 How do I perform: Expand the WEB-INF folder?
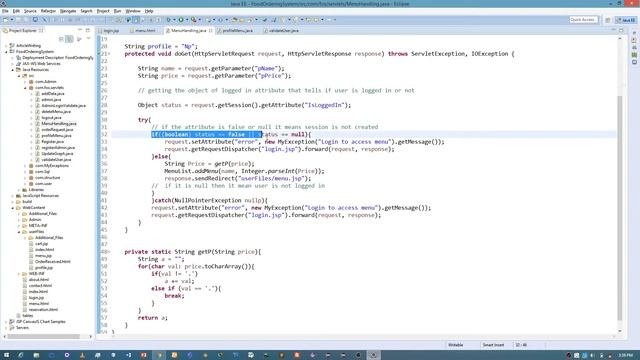pos(19,274)
